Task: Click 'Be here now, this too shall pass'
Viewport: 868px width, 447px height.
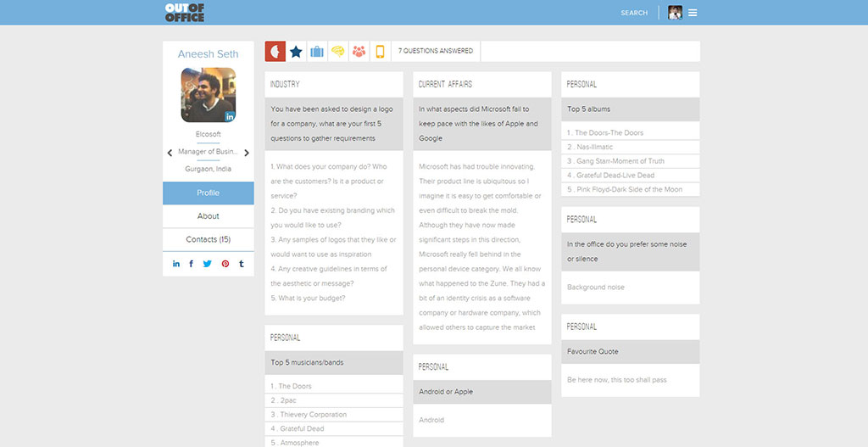Action: pyautogui.click(x=617, y=380)
